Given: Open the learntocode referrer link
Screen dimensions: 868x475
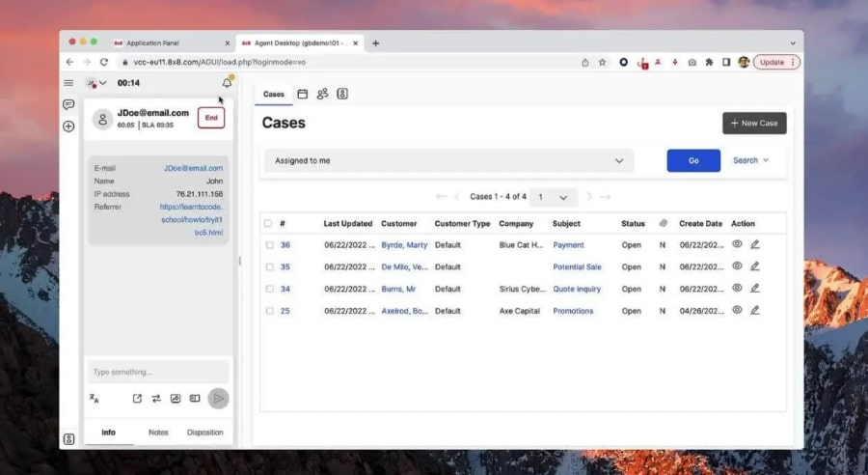Looking at the screenshot, I should (192, 219).
